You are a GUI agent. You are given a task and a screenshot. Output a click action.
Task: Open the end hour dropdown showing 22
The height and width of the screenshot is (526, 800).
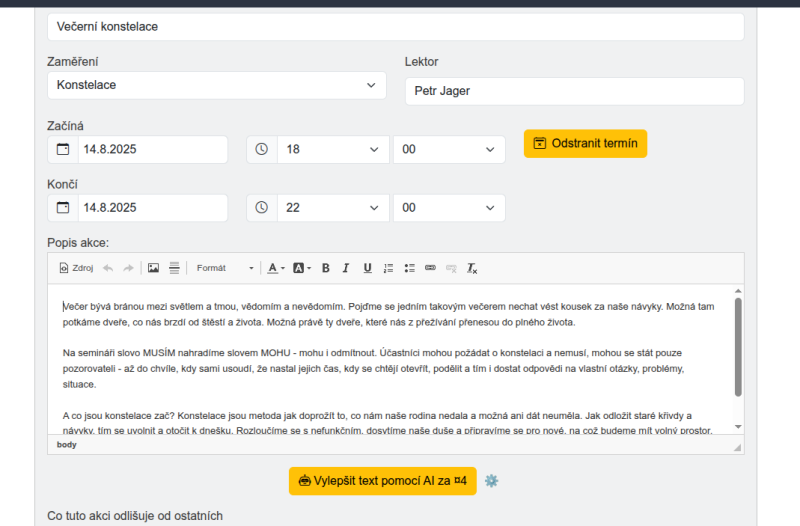(x=331, y=208)
